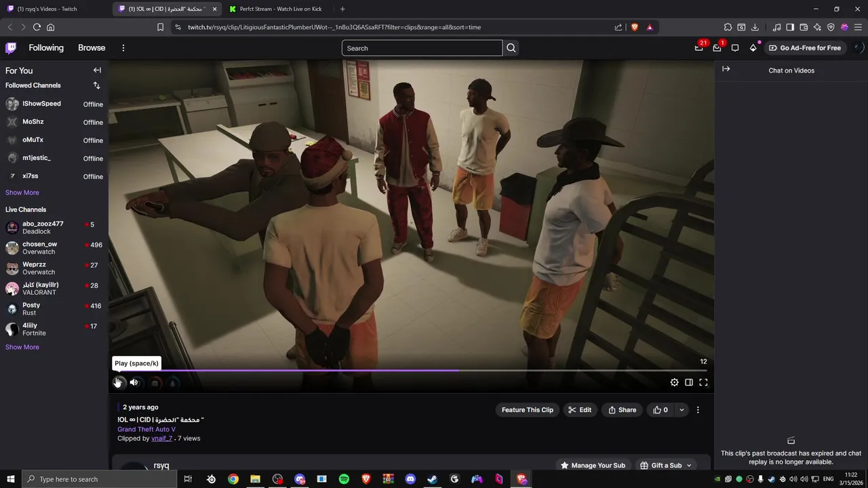
Task: Open Posty Rust live channel
Action: coord(54,309)
